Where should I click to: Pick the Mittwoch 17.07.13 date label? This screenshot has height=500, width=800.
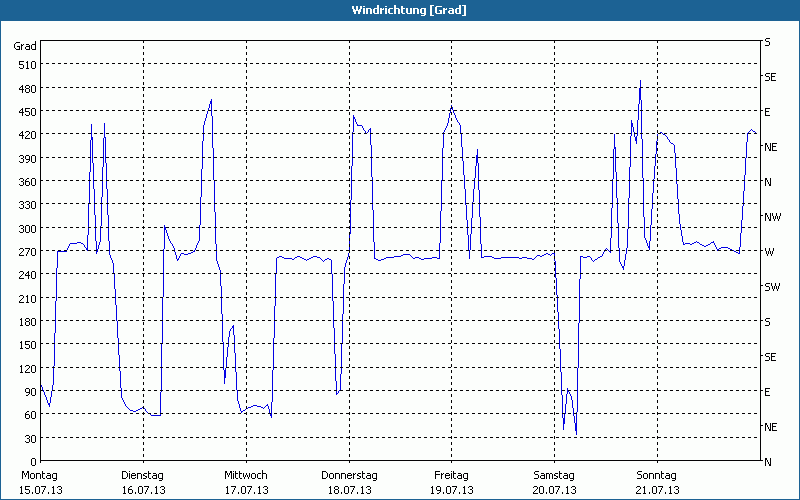tap(245, 482)
